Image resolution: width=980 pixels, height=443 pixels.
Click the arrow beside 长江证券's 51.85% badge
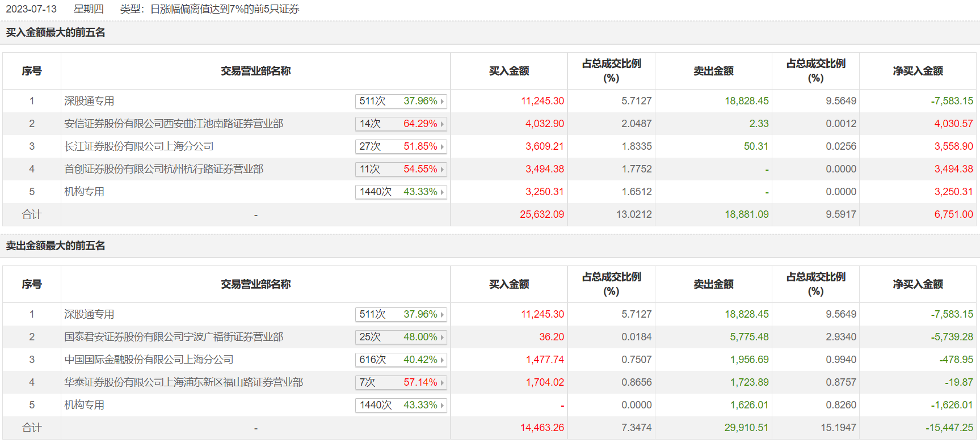442,147
